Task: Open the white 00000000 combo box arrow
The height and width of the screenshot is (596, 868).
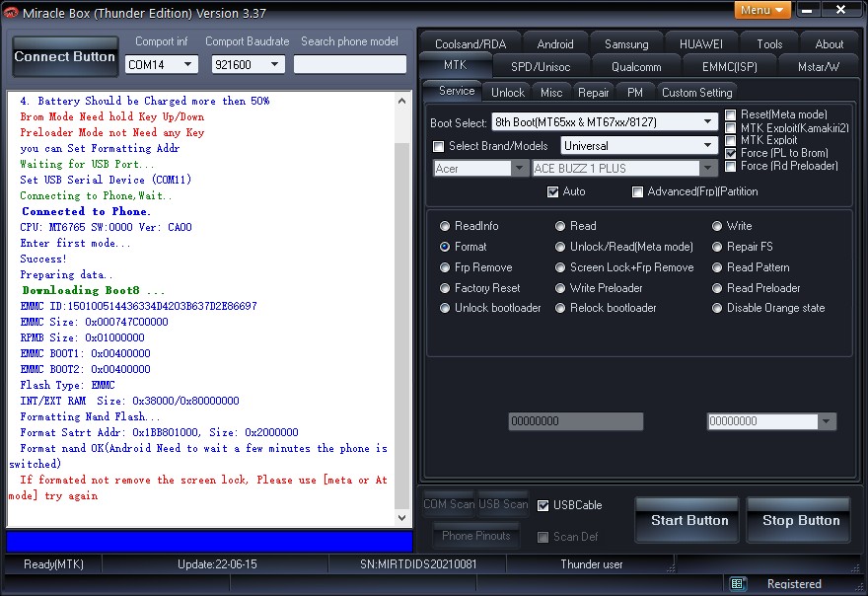Action: tap(826, 421)
